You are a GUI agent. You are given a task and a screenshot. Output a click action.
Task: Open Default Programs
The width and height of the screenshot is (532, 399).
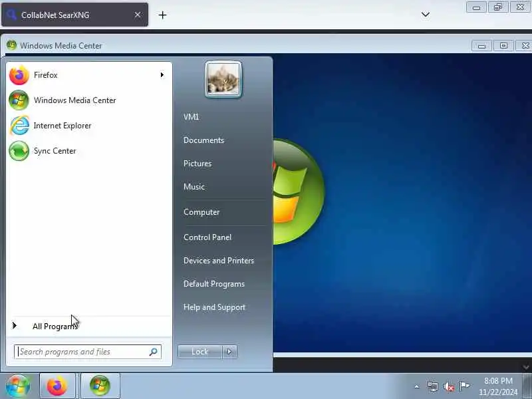pos(214,284)
